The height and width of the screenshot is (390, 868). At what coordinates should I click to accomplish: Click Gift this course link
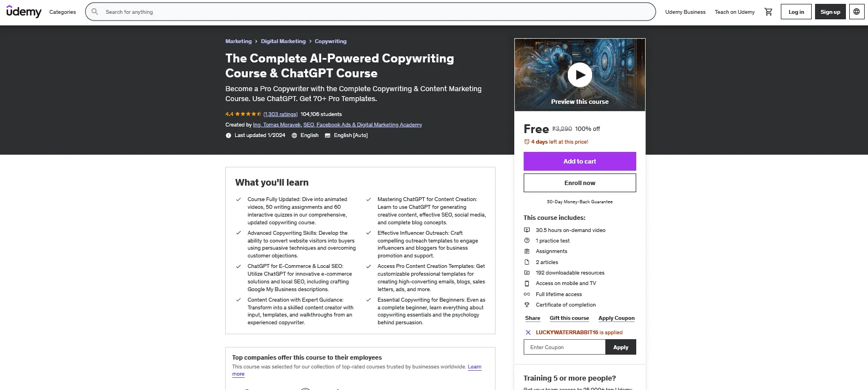click(569, 318)
